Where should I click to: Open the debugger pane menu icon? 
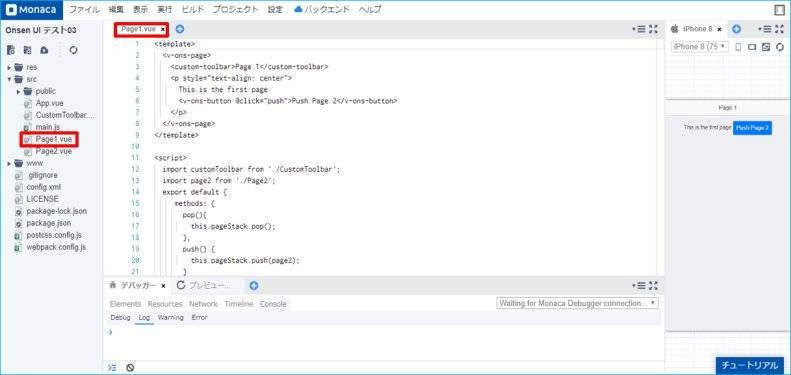pyautogui.click(x=640, y=286)
